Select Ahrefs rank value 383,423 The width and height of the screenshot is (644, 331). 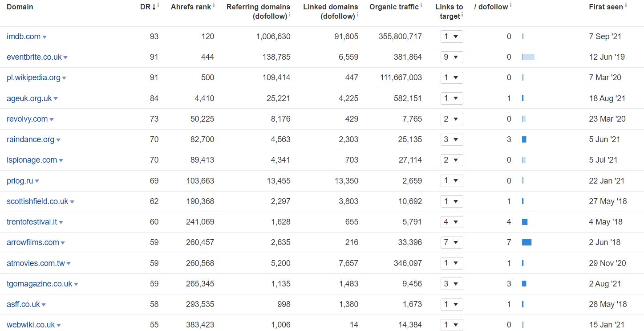point(200,325)
